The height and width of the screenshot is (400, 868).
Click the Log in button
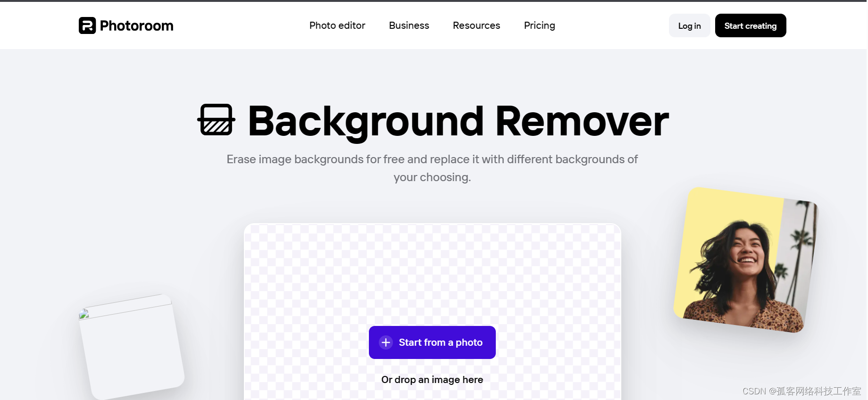pos(689,25)
